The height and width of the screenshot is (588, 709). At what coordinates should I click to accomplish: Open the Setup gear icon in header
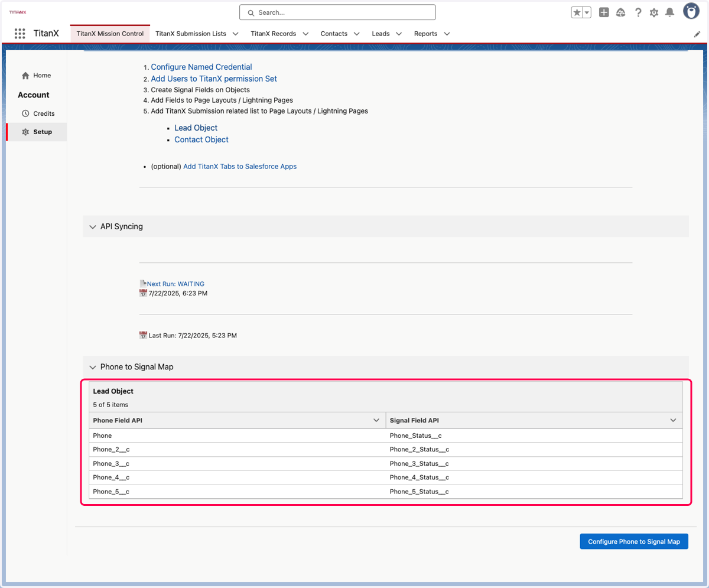click(654, 12)
